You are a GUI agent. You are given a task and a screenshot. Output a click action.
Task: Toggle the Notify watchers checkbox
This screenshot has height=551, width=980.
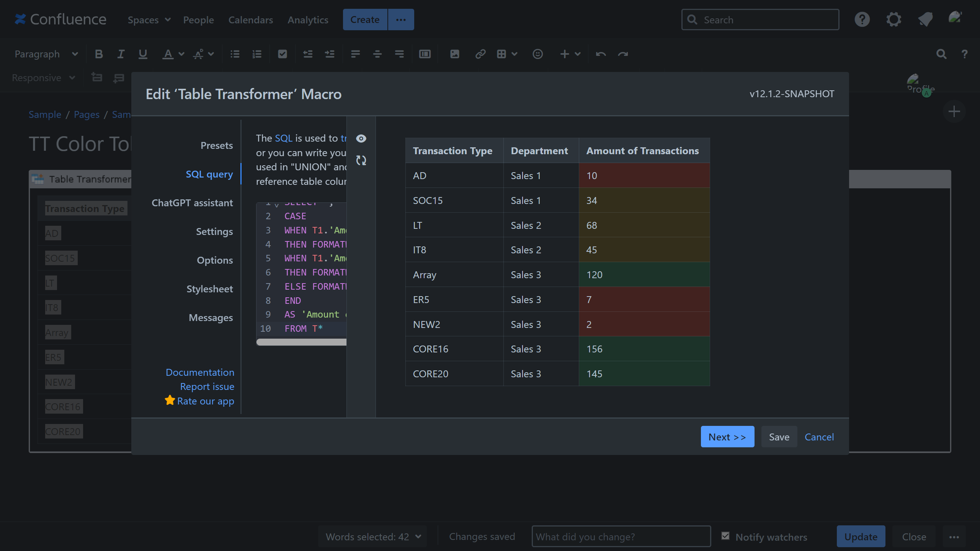725,536
